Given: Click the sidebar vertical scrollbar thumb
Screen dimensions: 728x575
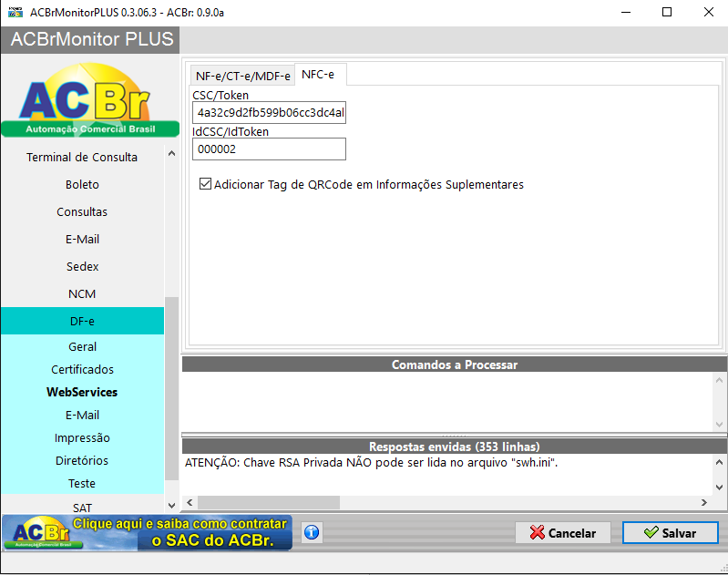Looking at the screenshot, I should [172, 389].
